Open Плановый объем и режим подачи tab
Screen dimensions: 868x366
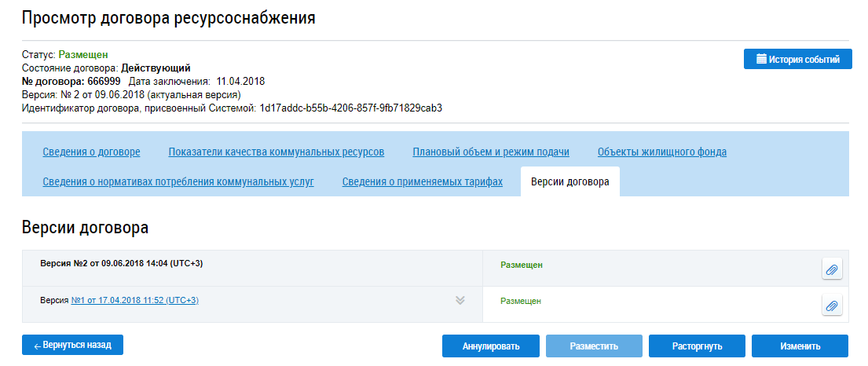tap(491, 152)
